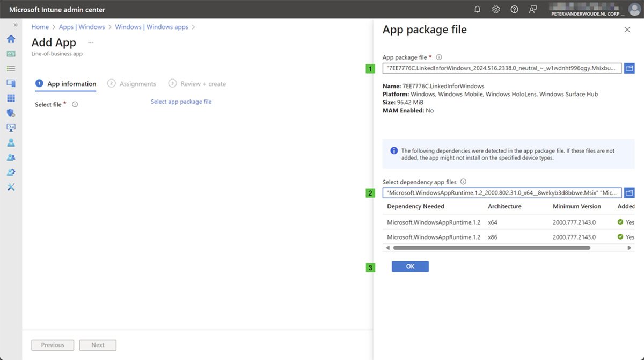
Task: Click Select app package file link
Action: [181, 102]
